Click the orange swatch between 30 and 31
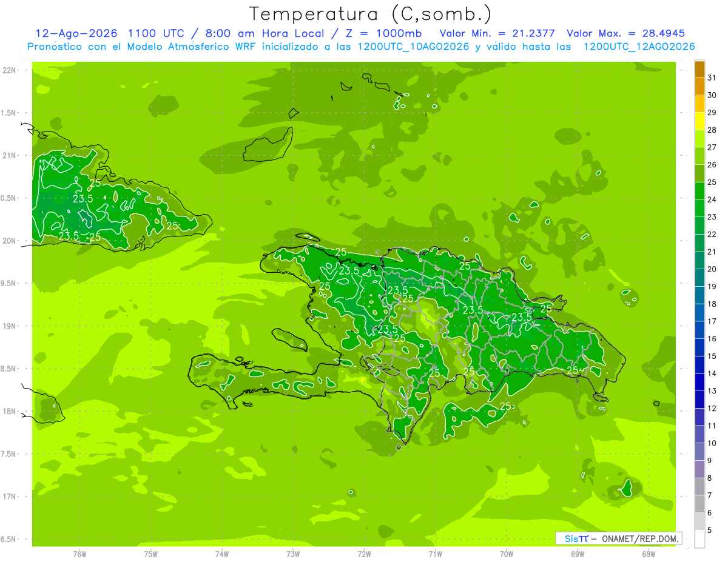 (699, 87)
